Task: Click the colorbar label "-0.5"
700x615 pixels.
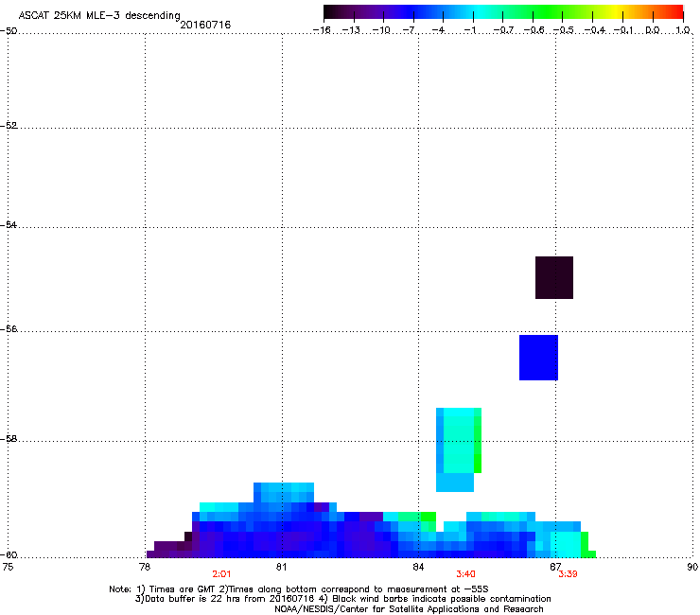Action: (564, 30)
